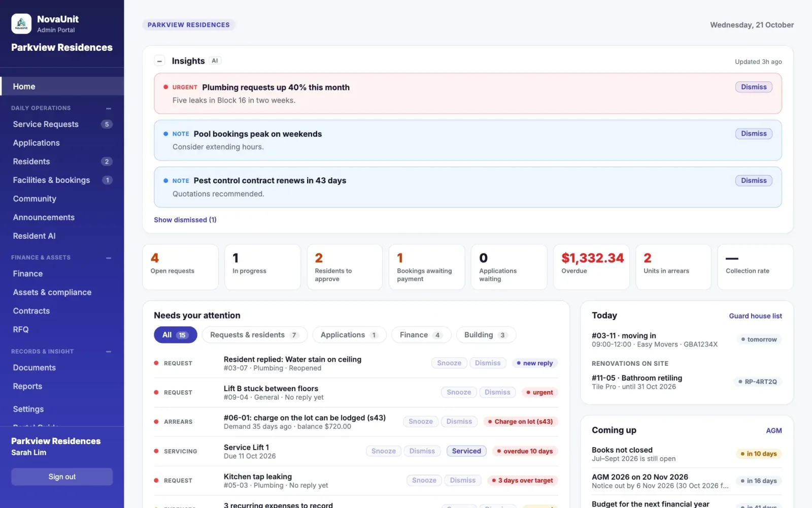Filter by Requests & residents tab
Screen dimensions: 812x508
[255, 335]
